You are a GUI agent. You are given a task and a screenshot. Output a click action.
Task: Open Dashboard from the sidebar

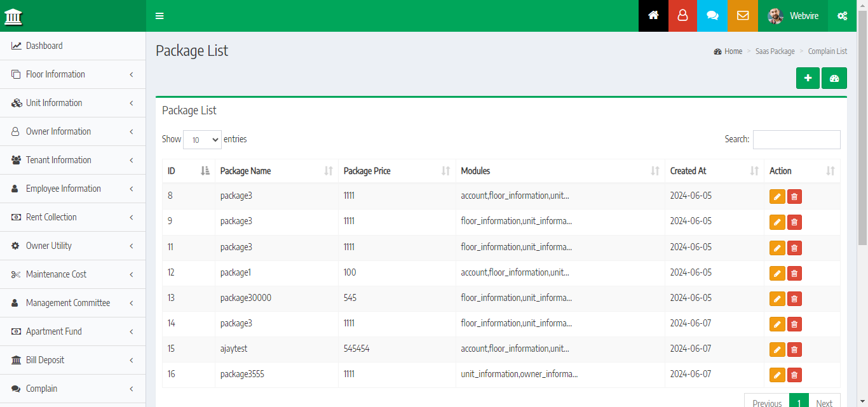[x=44, y=46]
